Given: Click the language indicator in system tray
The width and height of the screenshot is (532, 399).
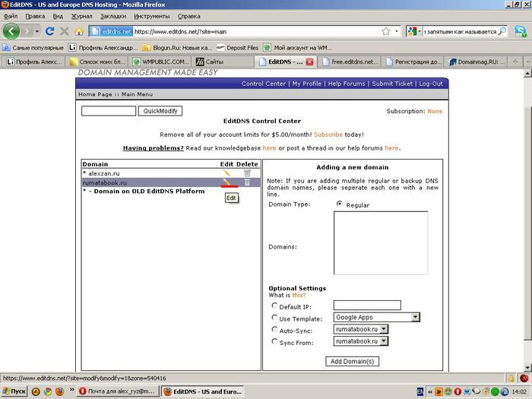Looking at the screenshot, I should pos(420,392).
